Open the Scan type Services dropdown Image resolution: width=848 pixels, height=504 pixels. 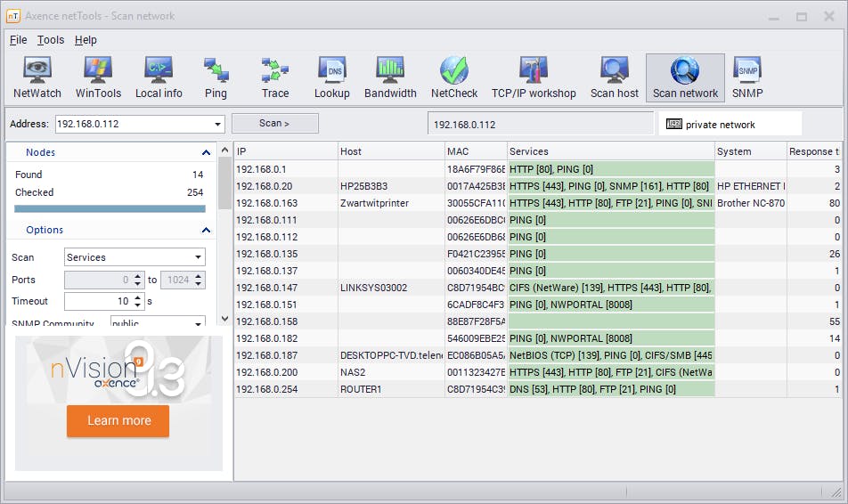click(x=198, y=256)
